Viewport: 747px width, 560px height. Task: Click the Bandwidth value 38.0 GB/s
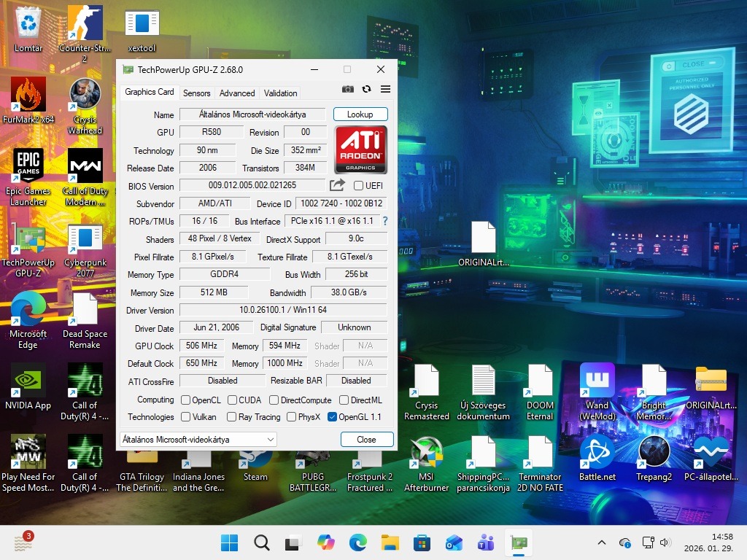[349, 292]
